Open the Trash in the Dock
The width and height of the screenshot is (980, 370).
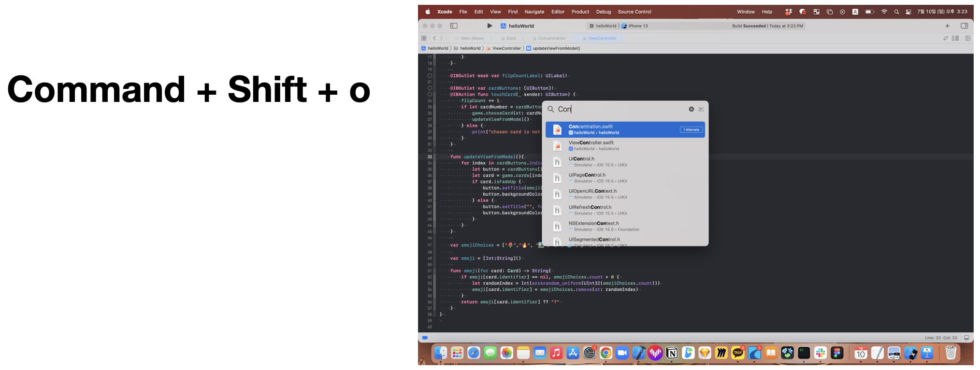(x=951, y=353)
